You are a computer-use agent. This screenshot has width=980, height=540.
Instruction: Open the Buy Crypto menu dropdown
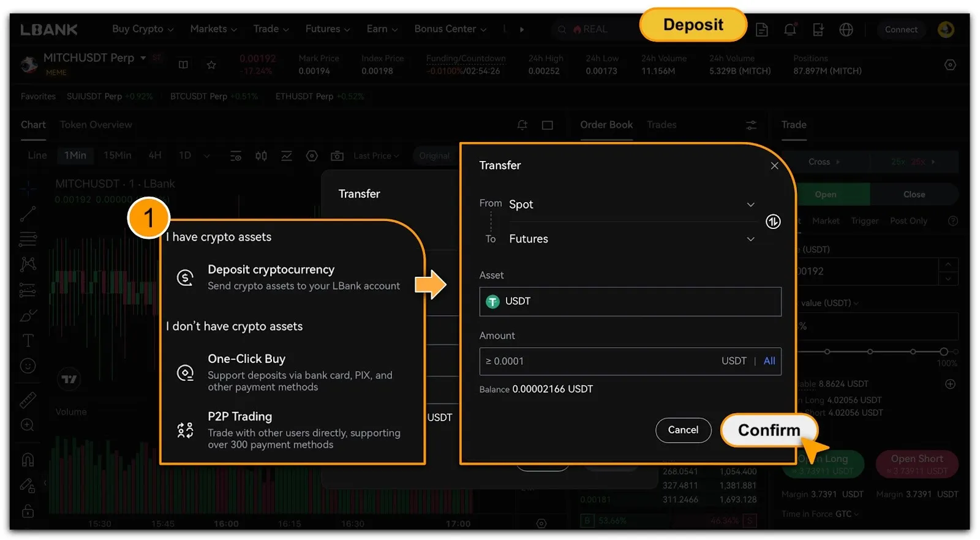point(143,29)
